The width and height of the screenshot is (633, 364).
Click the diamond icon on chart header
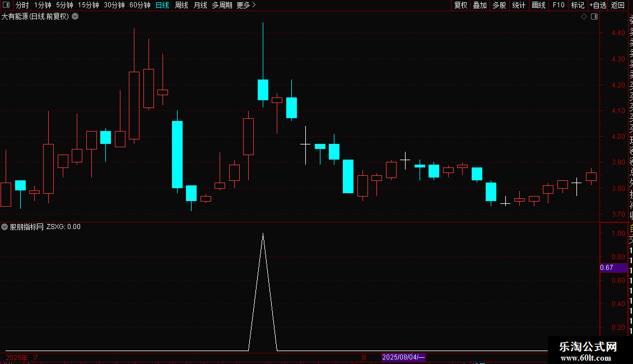click(x=584, y=17)
